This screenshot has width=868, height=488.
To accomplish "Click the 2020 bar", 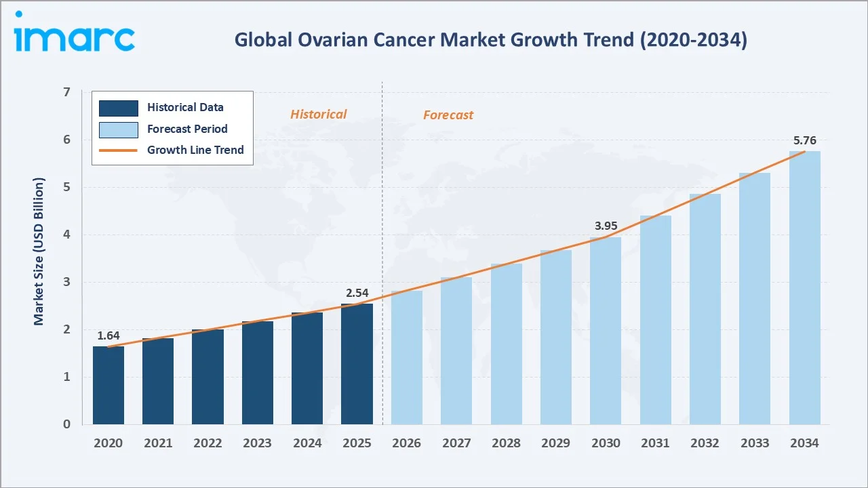I will coord(108,385).
